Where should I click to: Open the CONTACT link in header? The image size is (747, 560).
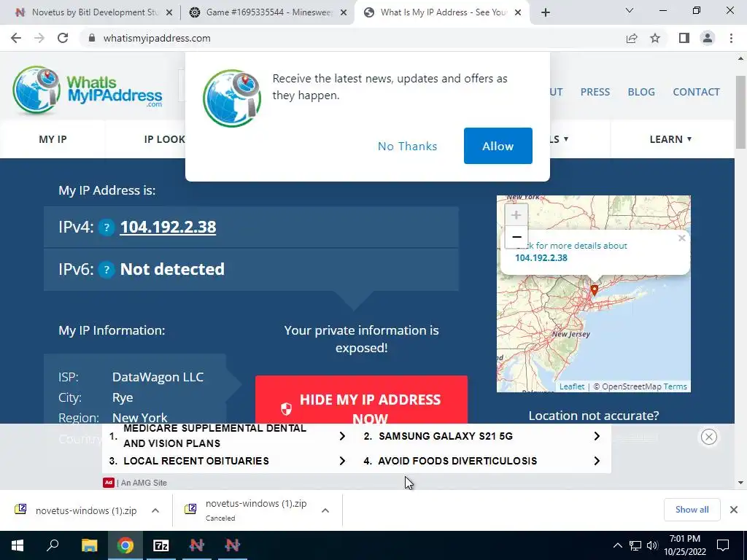coord(696,92)
